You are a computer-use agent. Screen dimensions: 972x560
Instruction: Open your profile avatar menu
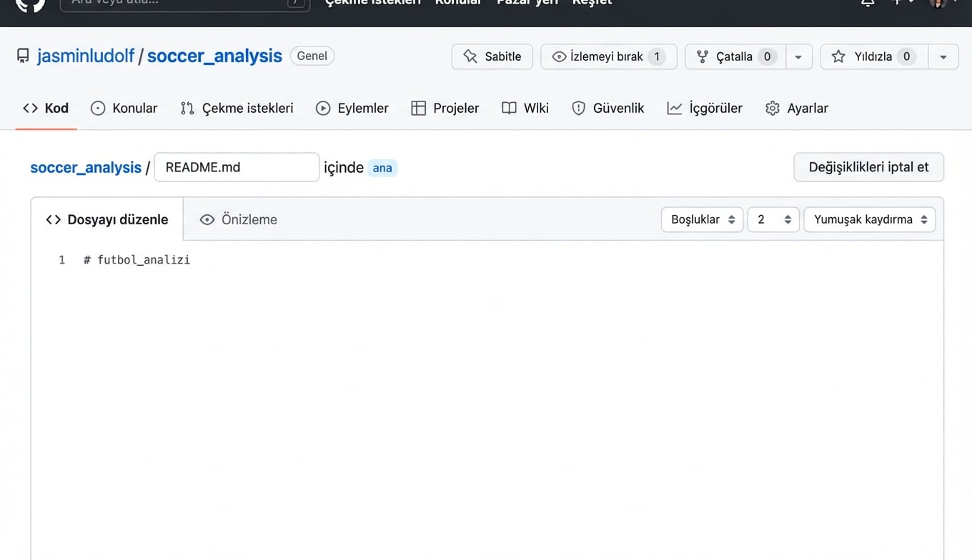coord(938,5)
